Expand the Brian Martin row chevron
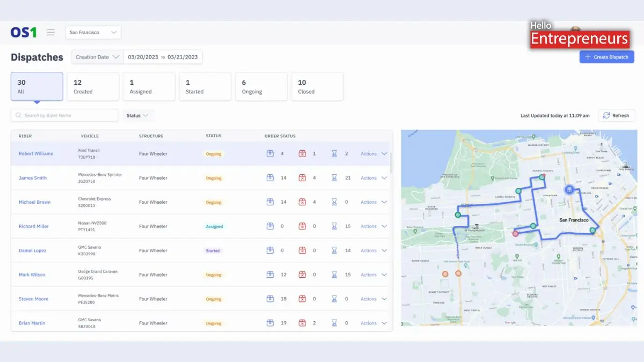Image resolution: width=644 pixels, height=362 pixels. tap(384, 323)
